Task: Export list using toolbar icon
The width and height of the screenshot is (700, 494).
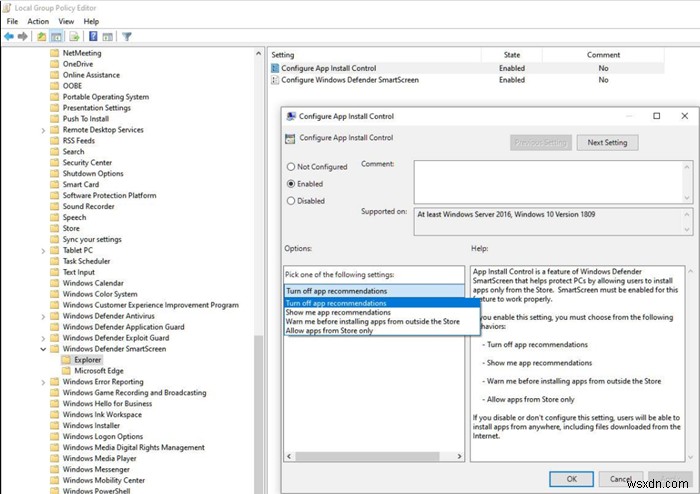Action: click(75, 37)
